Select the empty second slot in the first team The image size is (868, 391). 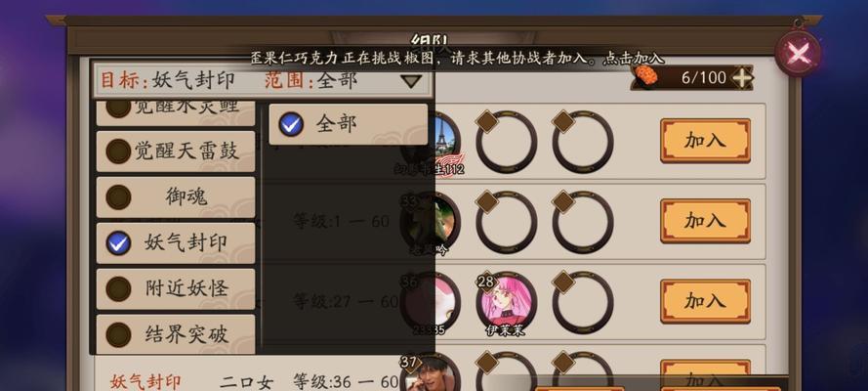point(506,142)
